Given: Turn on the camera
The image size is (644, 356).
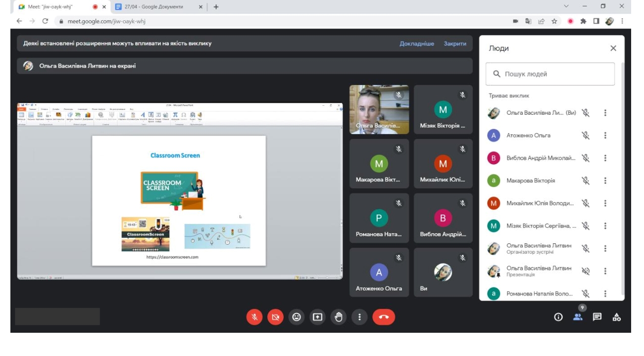Looking at the screenshot, I should pos(275,317).
